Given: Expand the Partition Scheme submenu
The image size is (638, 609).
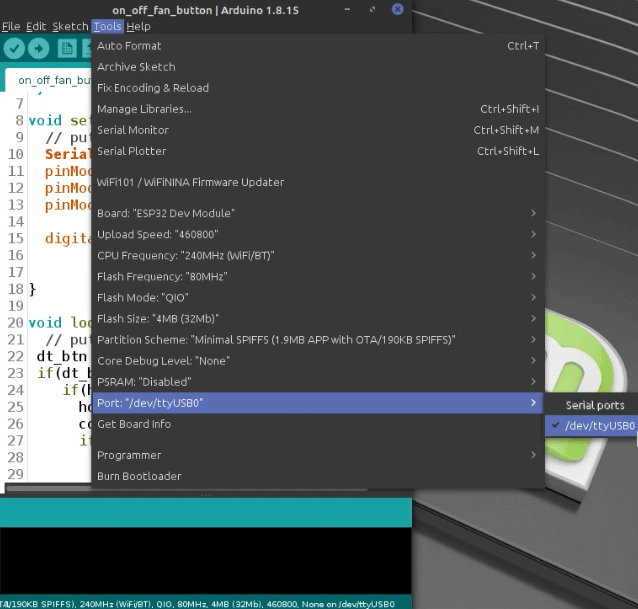Looking at the screenshot, I should pyautogui.click(x=318, y=340).
